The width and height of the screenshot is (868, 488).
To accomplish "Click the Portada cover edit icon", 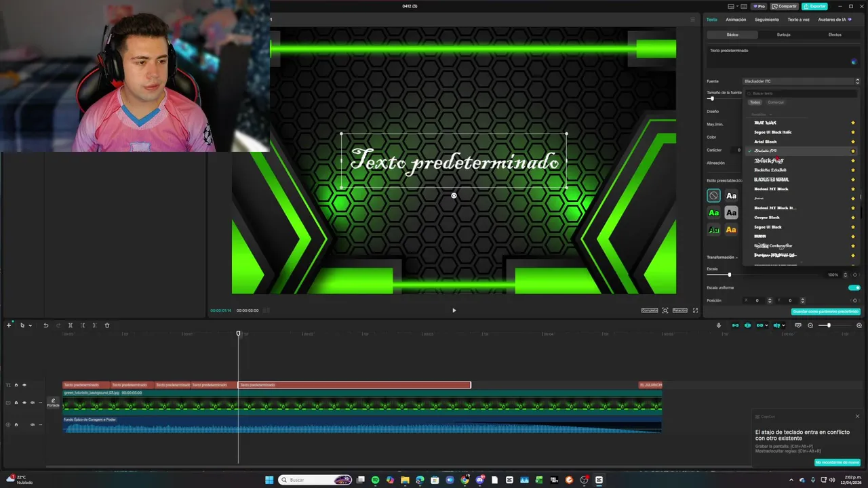I will (53, 403).
